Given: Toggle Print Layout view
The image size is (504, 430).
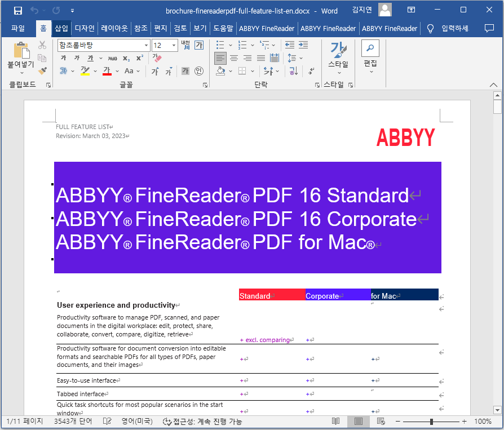Looking at the screenshot, I should pyautogui.click(x=359, y=421).
